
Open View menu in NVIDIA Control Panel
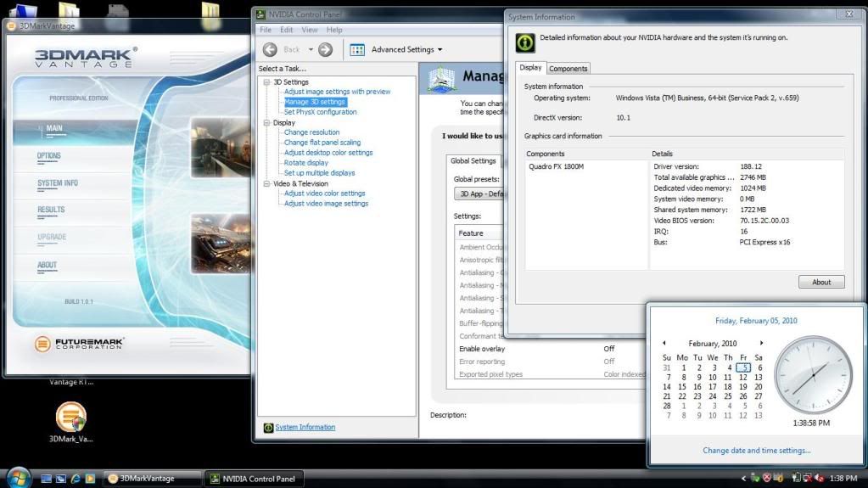(310, 30)
